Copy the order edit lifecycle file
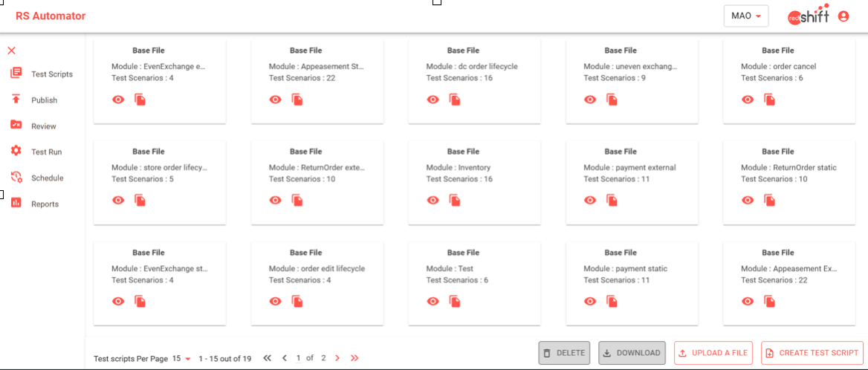This screenshot has height=370, width=868. (x=297, y=302)
